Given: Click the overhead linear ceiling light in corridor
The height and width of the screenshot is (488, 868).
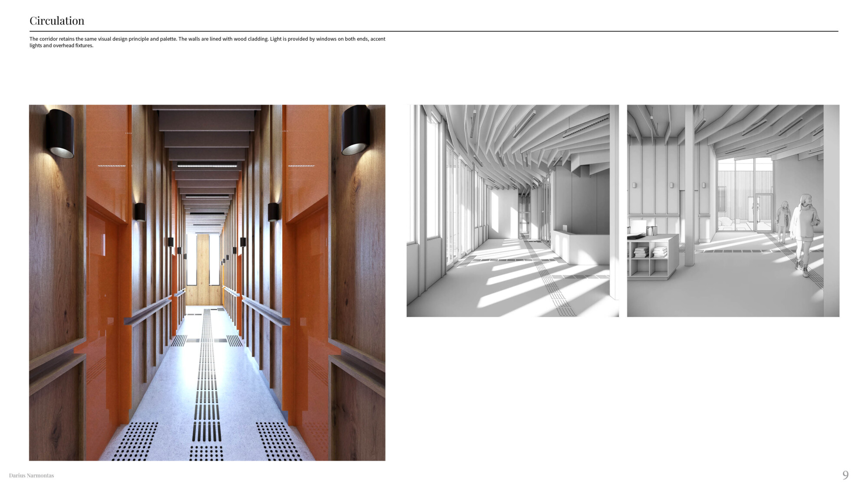Looking at the screenshot, I should (207, 165).
